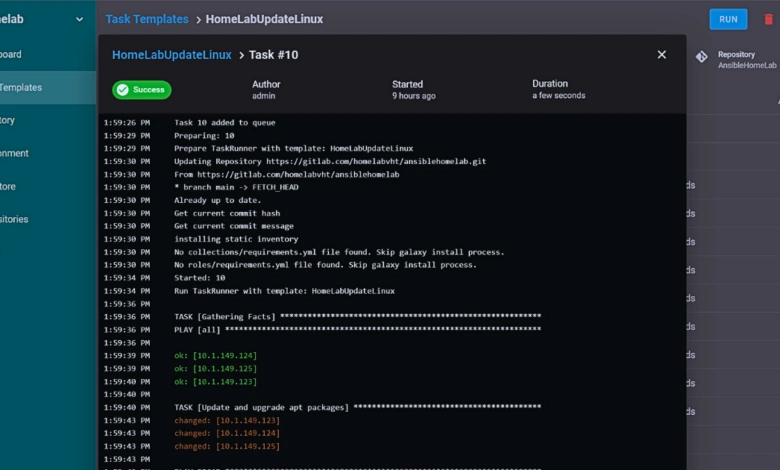
Task: Select Task Templates in the sidebar
Action: click(x=25, y=87)
